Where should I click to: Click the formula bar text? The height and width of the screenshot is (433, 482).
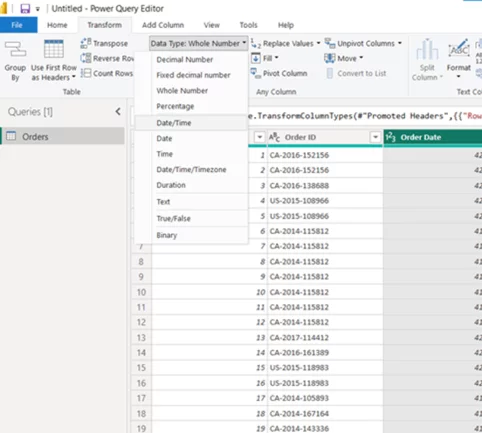click(364, 116)
